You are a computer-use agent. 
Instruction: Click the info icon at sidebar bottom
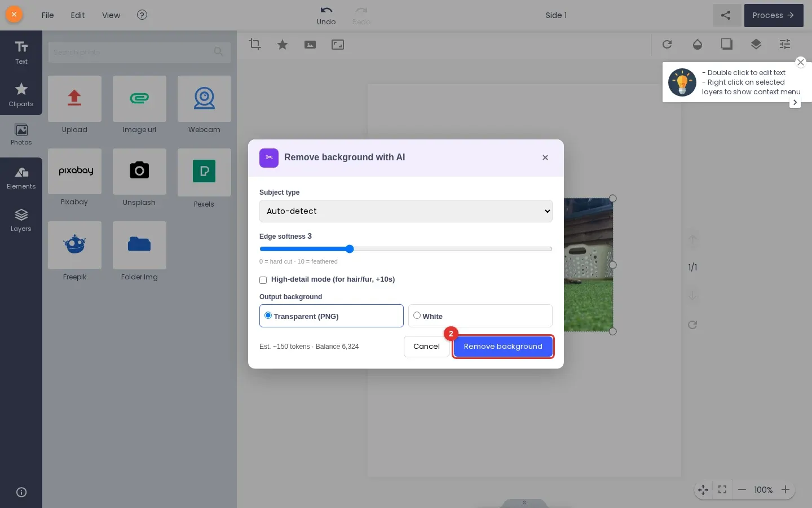21,492
